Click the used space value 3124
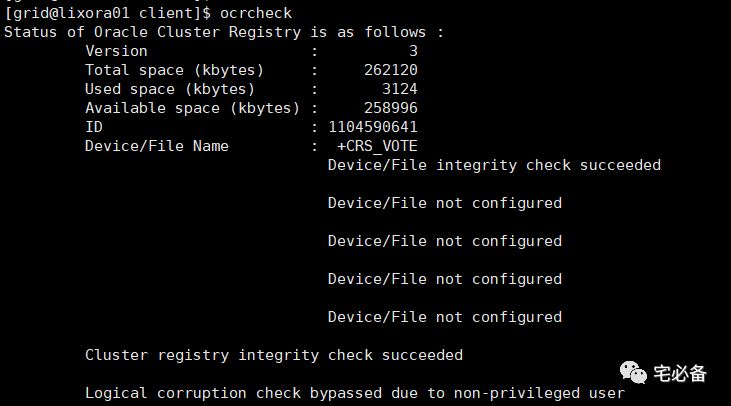 click(400, 89)
